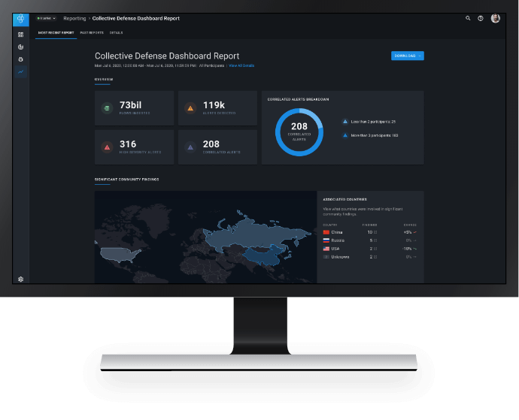Open the help question mark icon
The height and width of the screenshot is (420, 519).
tap(481, 18)
